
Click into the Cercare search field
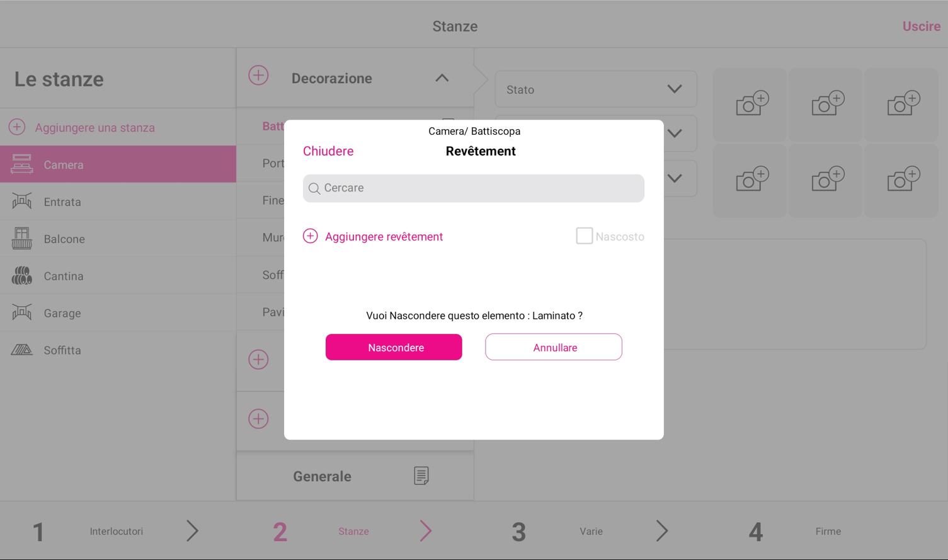tap(474, 188)
